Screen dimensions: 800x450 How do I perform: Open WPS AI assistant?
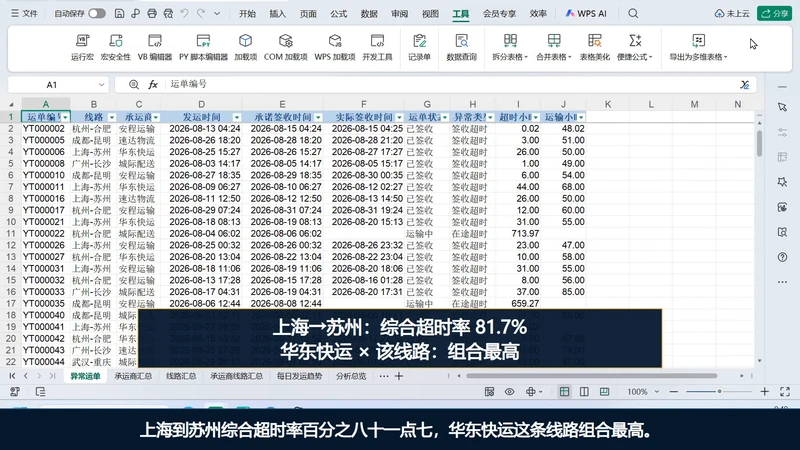tap(586, 14)
